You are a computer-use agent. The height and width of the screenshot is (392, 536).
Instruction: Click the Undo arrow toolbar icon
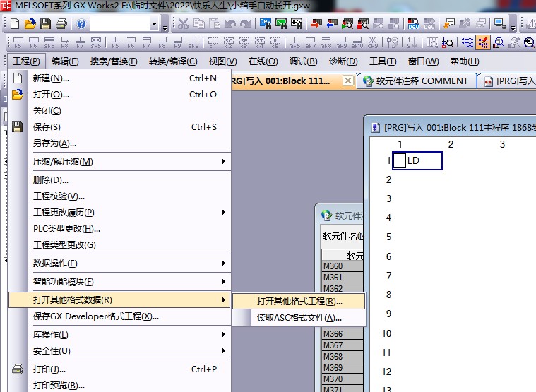(x=230, y=23)
